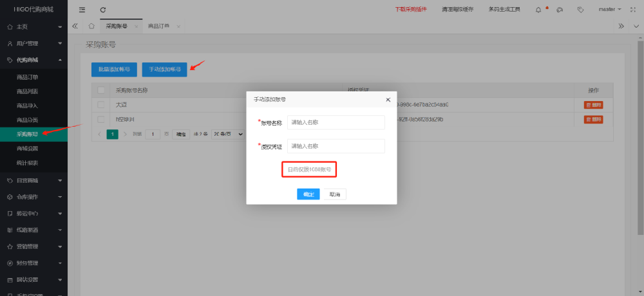Go to previous page in pagination
Viewport: 644px width, 296px height.
coord(99,134)
